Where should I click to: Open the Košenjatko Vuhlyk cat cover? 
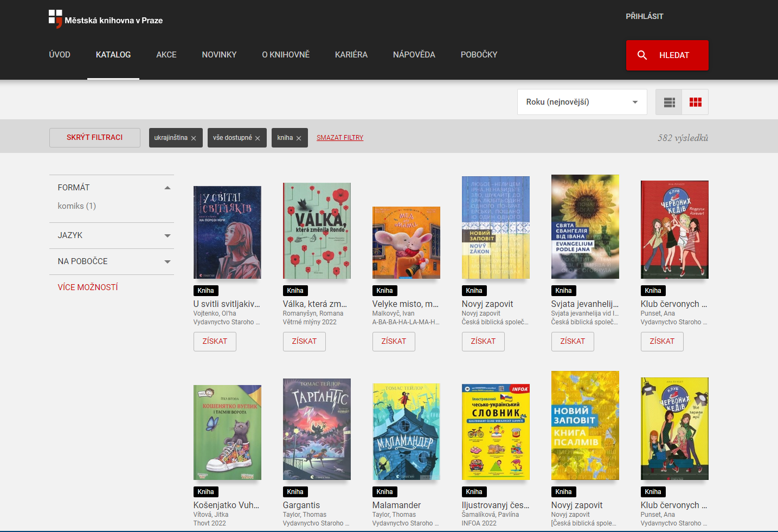227,432
